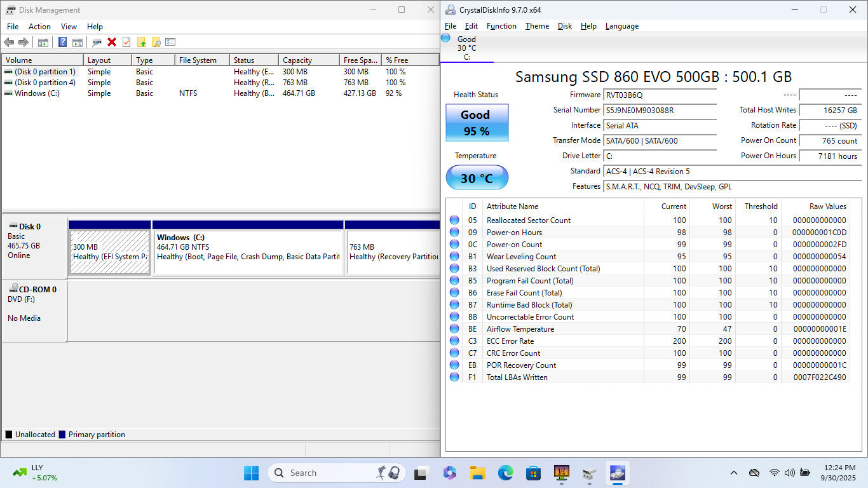Click the Good 95 % health status button
Image resolution: width=868 pixels, height=488 pixels.
click(x=477, y=123)
